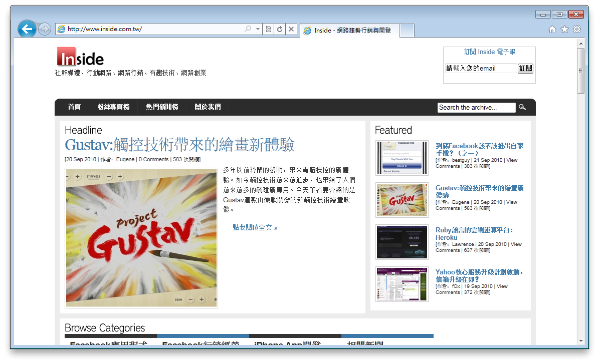Screen dimensions: 599x364
Task: Open the featured Gustav article link
Action: tap(479, 192)
